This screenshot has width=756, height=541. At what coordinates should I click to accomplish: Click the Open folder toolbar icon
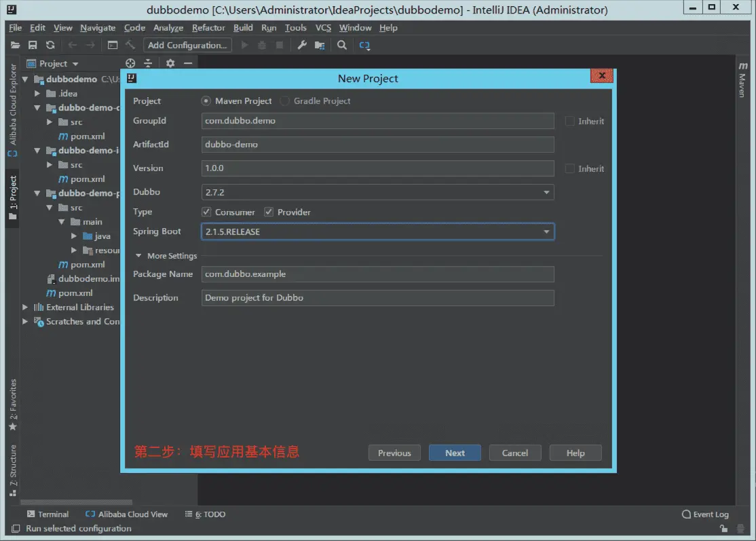(15, 45)
